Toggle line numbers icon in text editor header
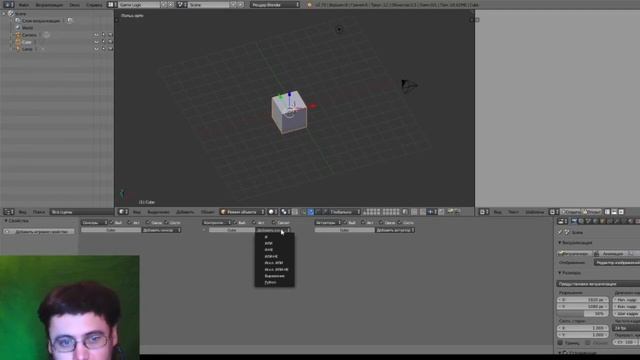This screenshot has height=360, width=640. (x=607, y=211)
